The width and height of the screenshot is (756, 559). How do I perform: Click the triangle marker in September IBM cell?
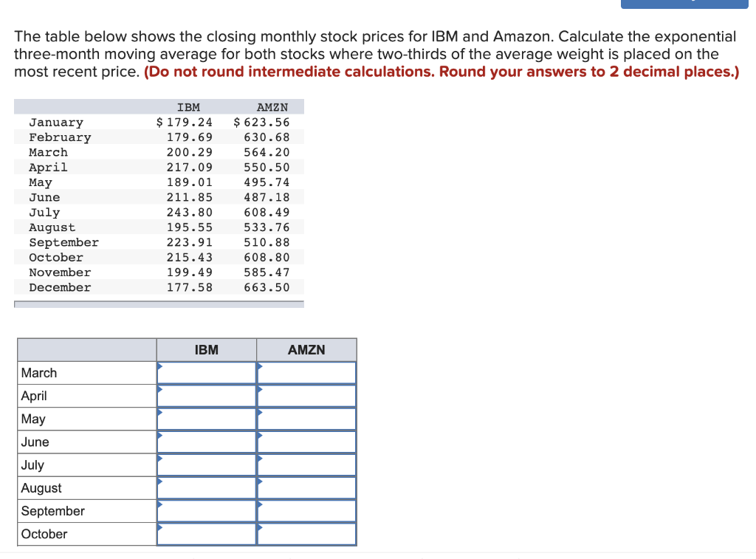[x=159, y=505]
